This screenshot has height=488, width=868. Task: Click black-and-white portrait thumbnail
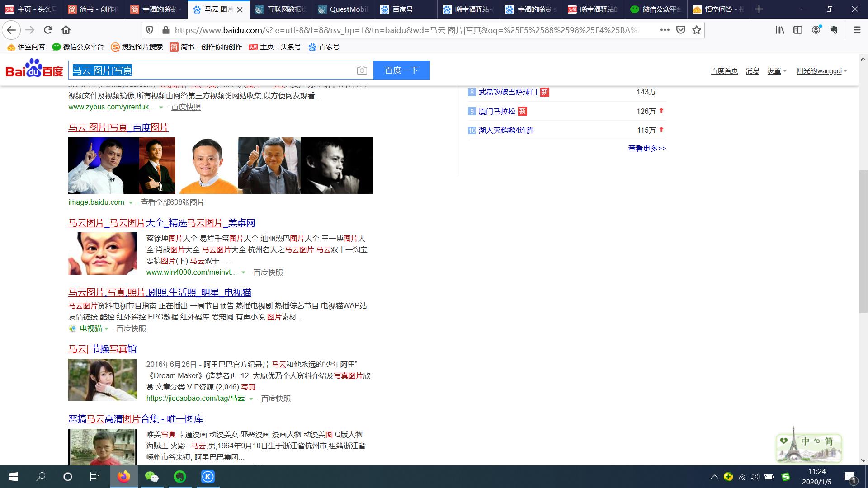(337, 165)
